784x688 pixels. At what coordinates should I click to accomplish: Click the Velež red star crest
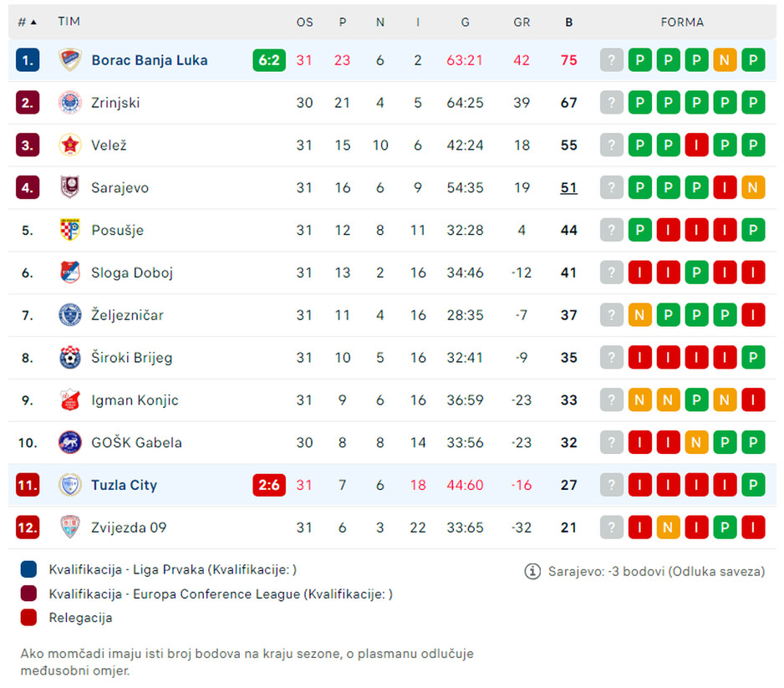pos(70,145)
